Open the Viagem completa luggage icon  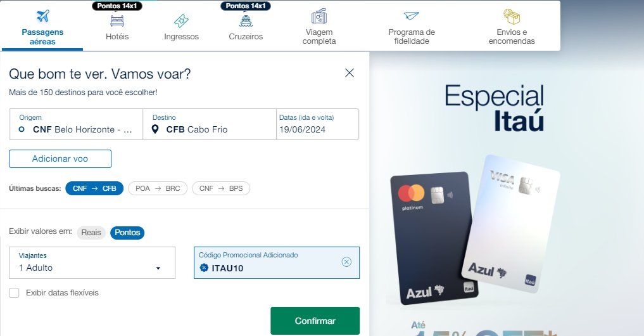pos(319,16)
